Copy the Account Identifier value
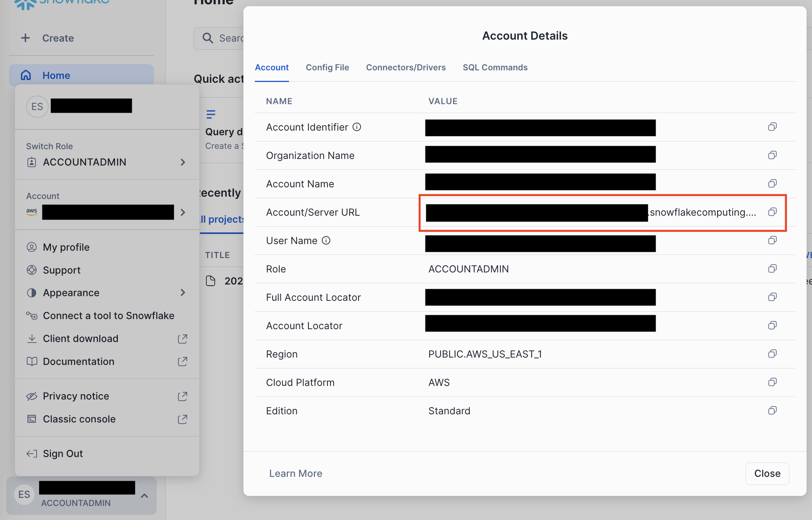 tap(772, 127)
